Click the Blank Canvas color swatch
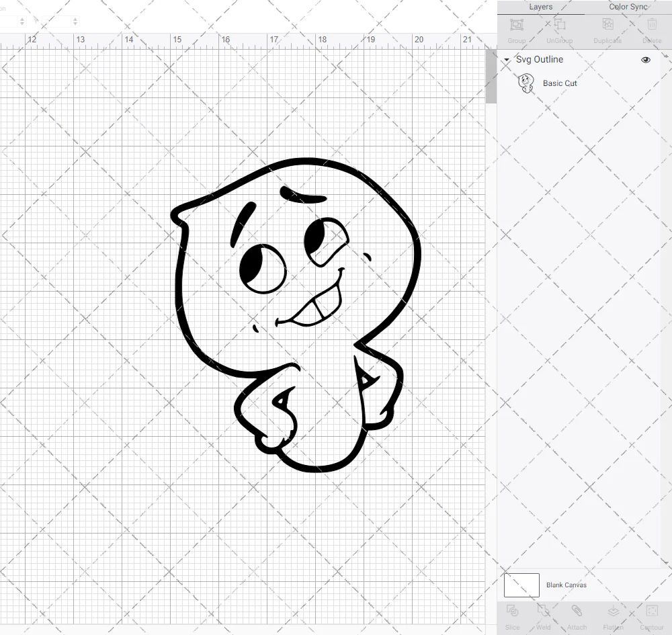The image size is (672, 635). click(521, 585)
